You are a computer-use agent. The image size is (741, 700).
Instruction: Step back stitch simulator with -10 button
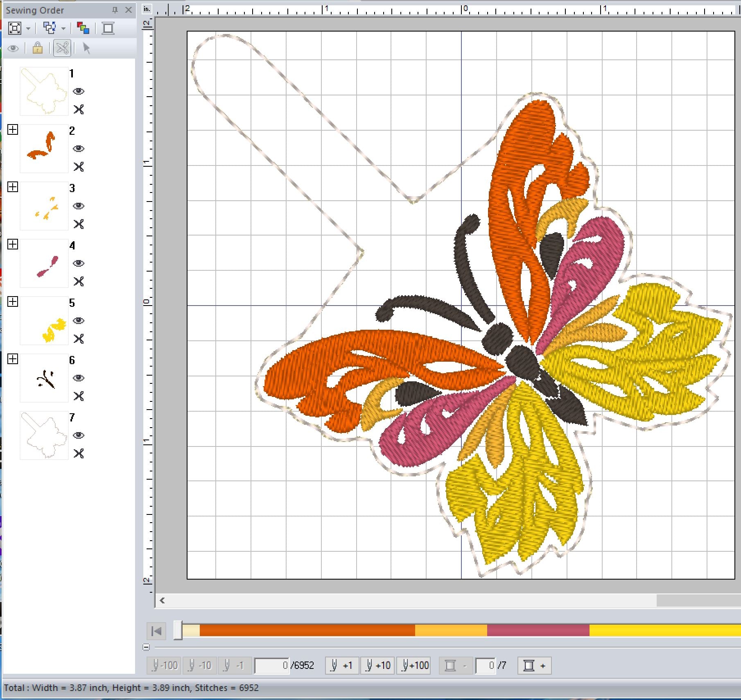(x=199, y=666)
